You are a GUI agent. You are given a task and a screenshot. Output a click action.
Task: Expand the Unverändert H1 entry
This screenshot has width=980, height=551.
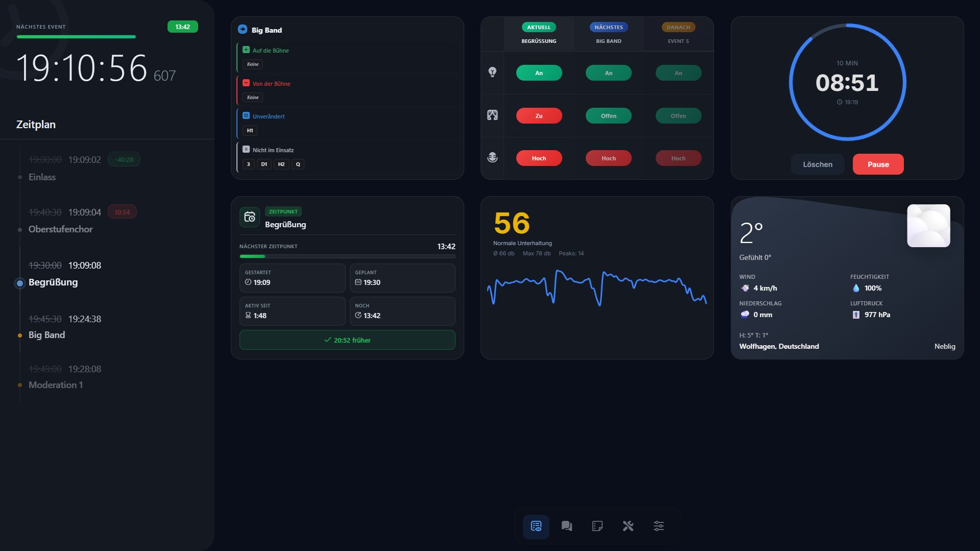[x=347, y=123]
